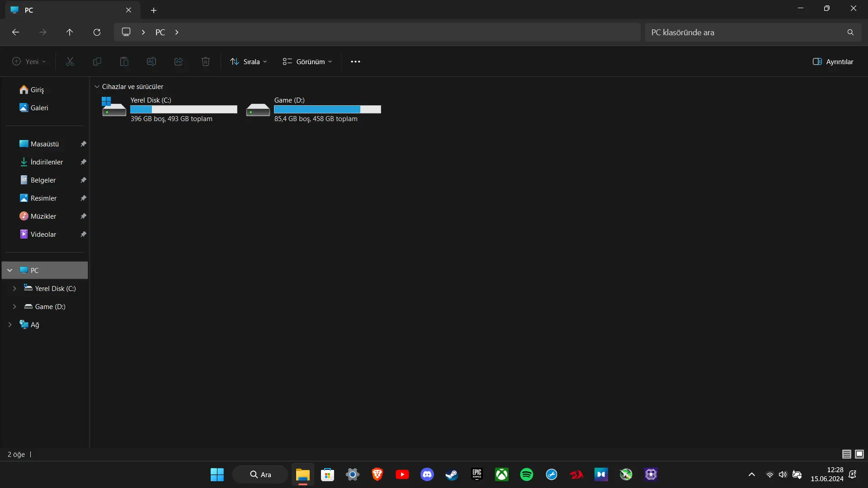The height and width of the screenshot is (488, 868).
Task: Expand the Ağ network node
Action: pyautogui.click(x=10, y=324)
